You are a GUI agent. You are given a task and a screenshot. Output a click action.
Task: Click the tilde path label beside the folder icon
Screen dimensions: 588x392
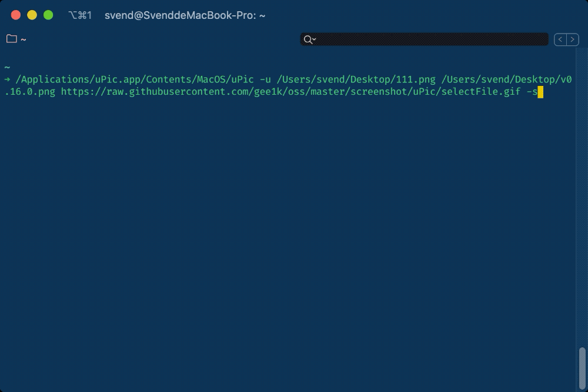pos(24,39)
